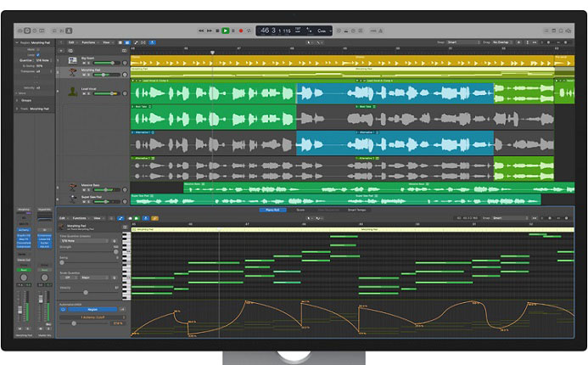588x365 pixels.
Task: Open the Cmin key dropdown in LCD
Action: (x=324, y=31)
